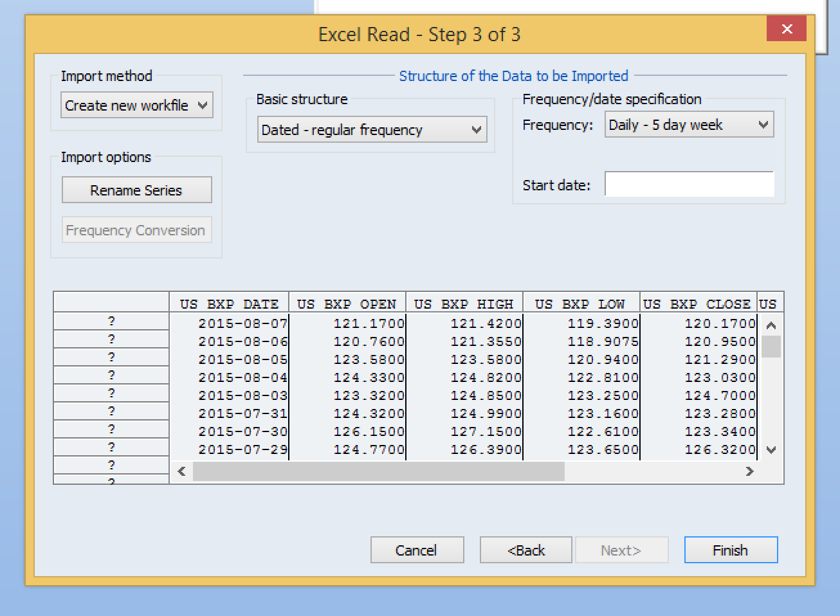Click the preview scroll up arrow
840x616 pixels.
coord(771,325)
